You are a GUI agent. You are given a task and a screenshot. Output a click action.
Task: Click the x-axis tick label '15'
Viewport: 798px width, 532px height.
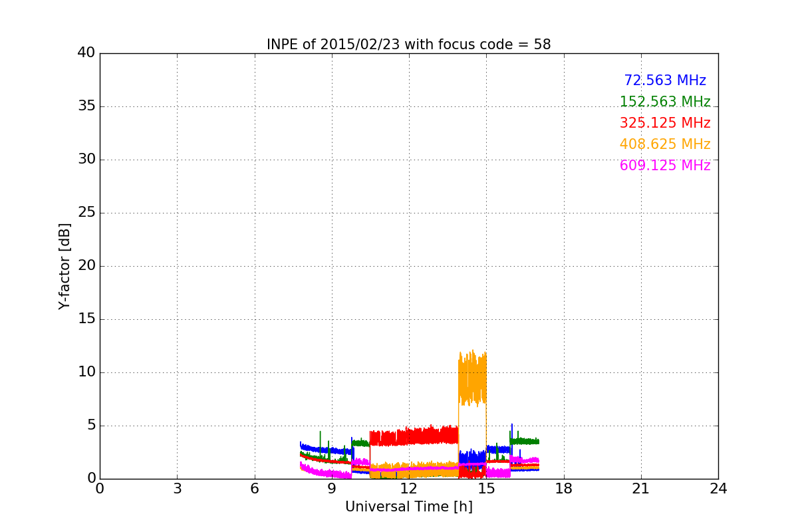pyautogui.click(x=486, y=488)
